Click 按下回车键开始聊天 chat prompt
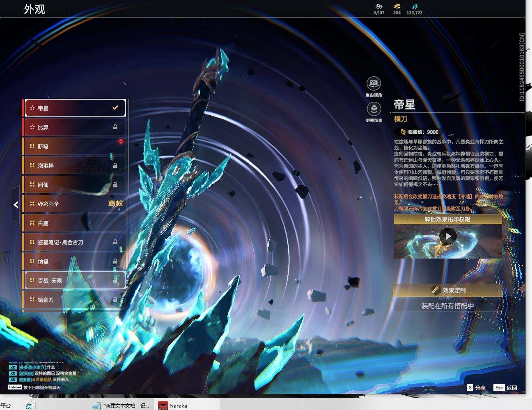The width and height of the screenshot is (532, 410). coord(42,387)
